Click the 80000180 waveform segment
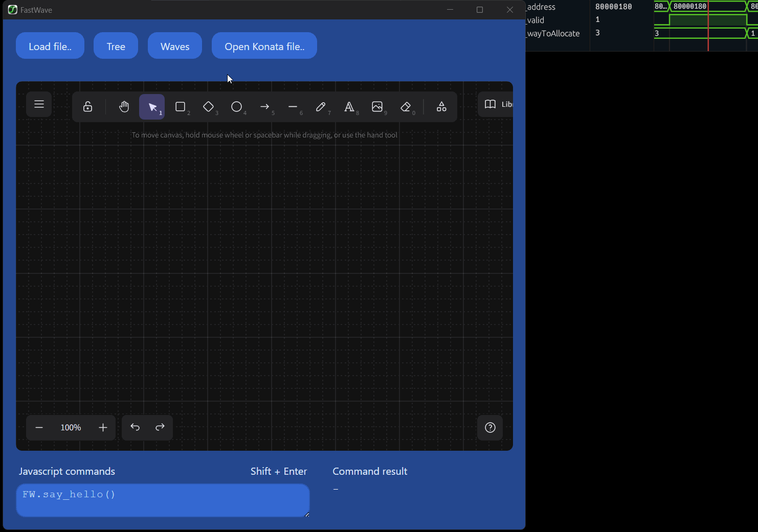The height and width of the screenshot is (532, 758). pos(708,6)
